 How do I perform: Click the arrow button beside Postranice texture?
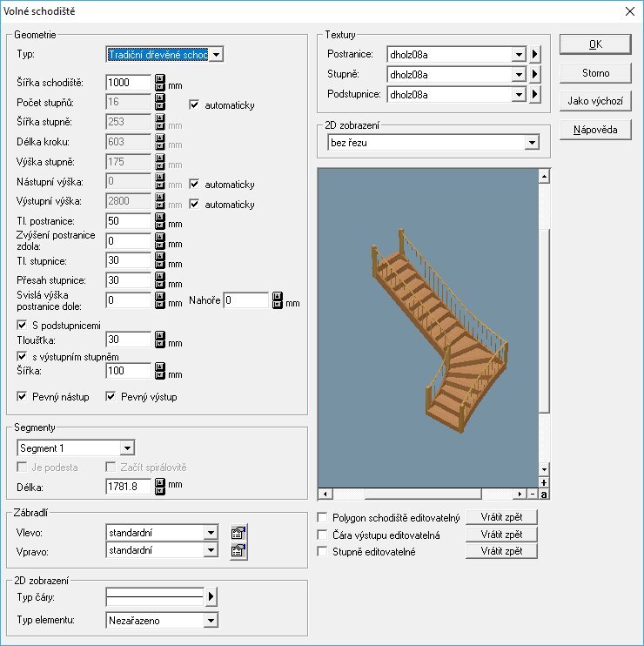coord(535,55)
